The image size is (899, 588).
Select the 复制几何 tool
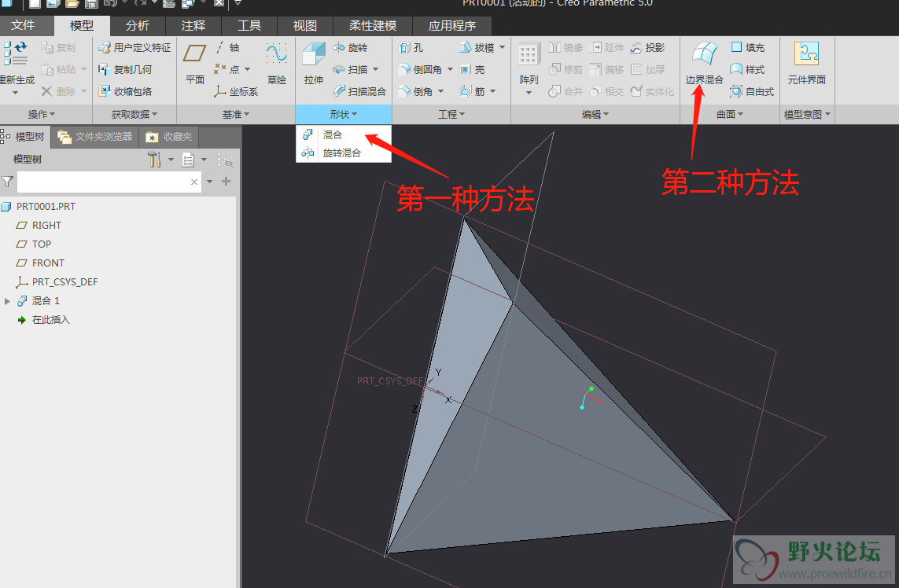[125, 69]
